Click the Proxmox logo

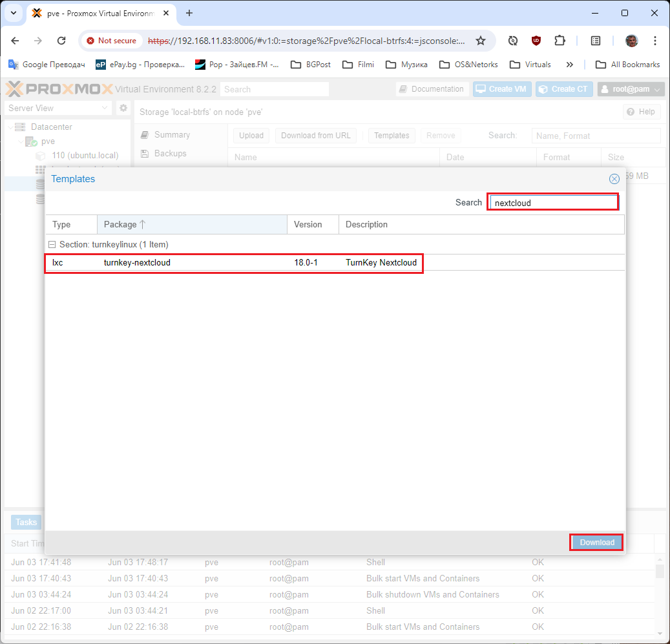(x=59, y=89)
